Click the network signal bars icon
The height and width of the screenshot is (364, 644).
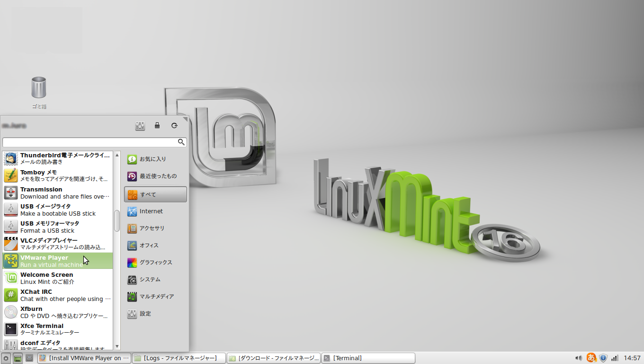click(x=615, y=358)
